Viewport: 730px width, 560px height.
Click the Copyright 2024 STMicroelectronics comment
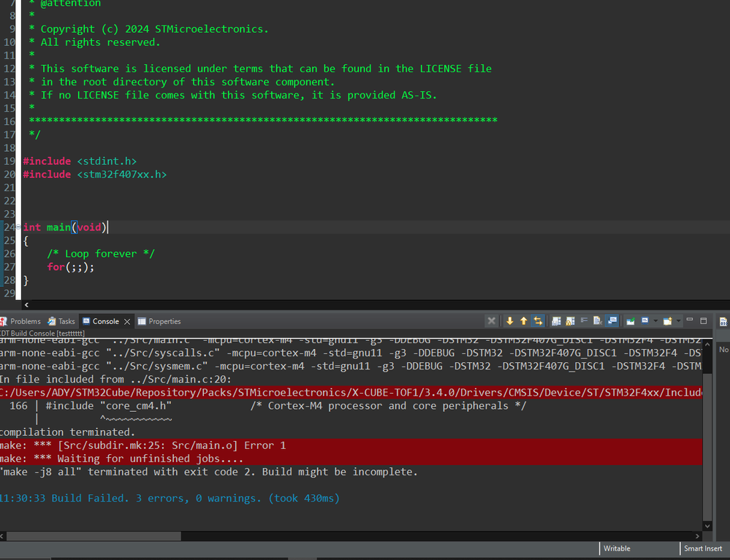[149, 28]
